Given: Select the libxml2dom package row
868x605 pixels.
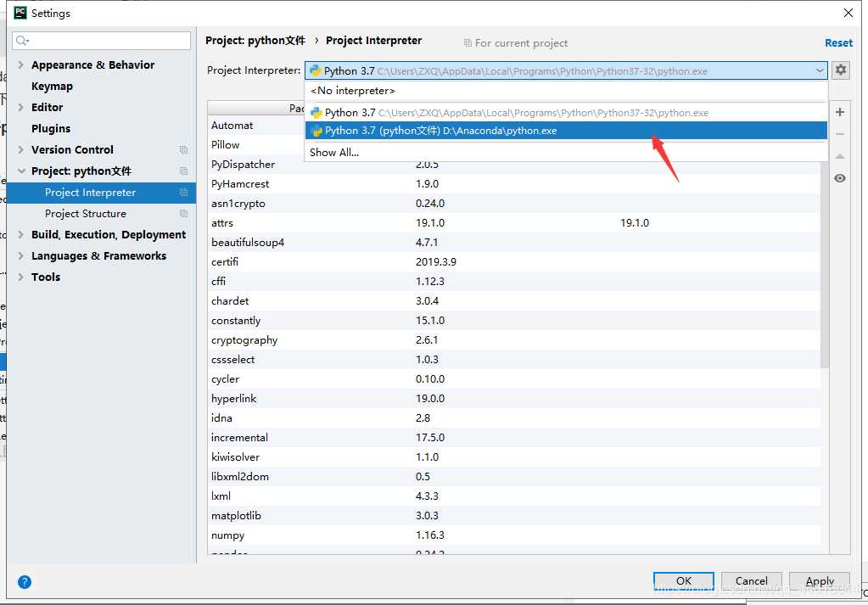Looking at the screenshot, I should click(513, 476).
